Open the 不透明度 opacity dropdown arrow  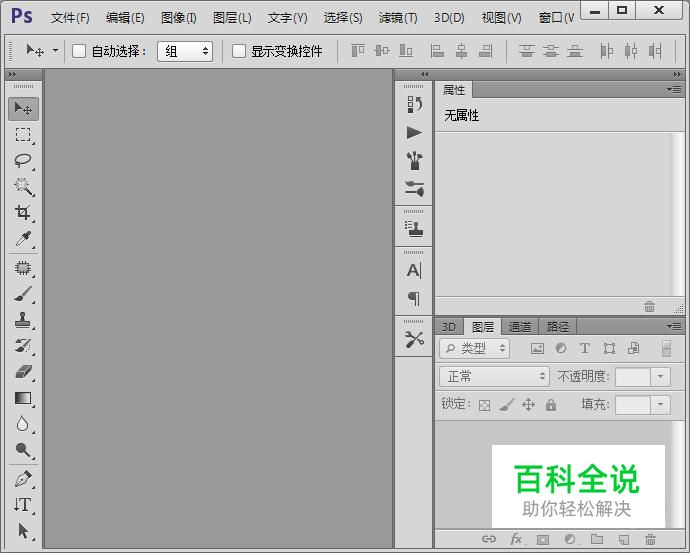pyautogui.click(x=660, y=377)
